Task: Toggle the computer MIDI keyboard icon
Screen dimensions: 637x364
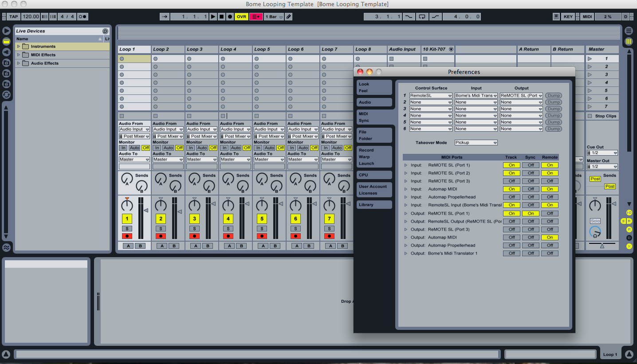Action: pyautogui.click(x=556, y=16)
